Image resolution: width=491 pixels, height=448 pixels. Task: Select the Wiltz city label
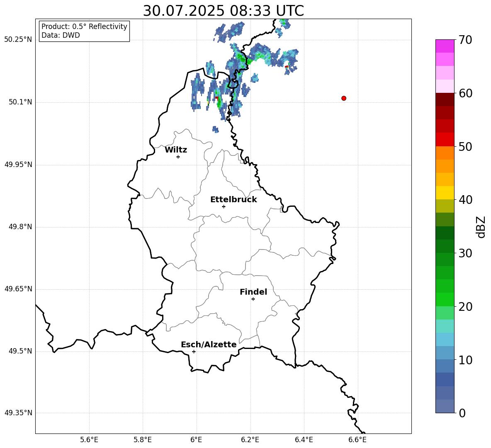pyautogui.click(x=176, y=150)
